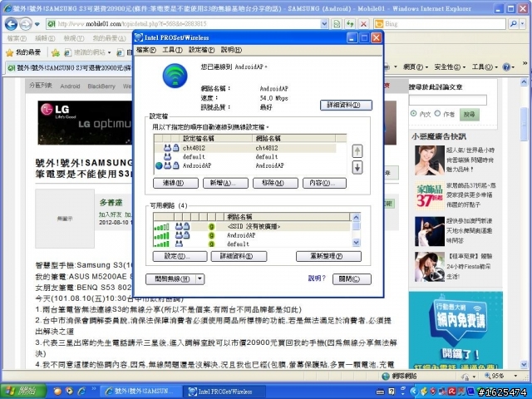Screen dimensions: 532x399
Task: Select the 內文 radio button
Action: [x=413, y=113]
